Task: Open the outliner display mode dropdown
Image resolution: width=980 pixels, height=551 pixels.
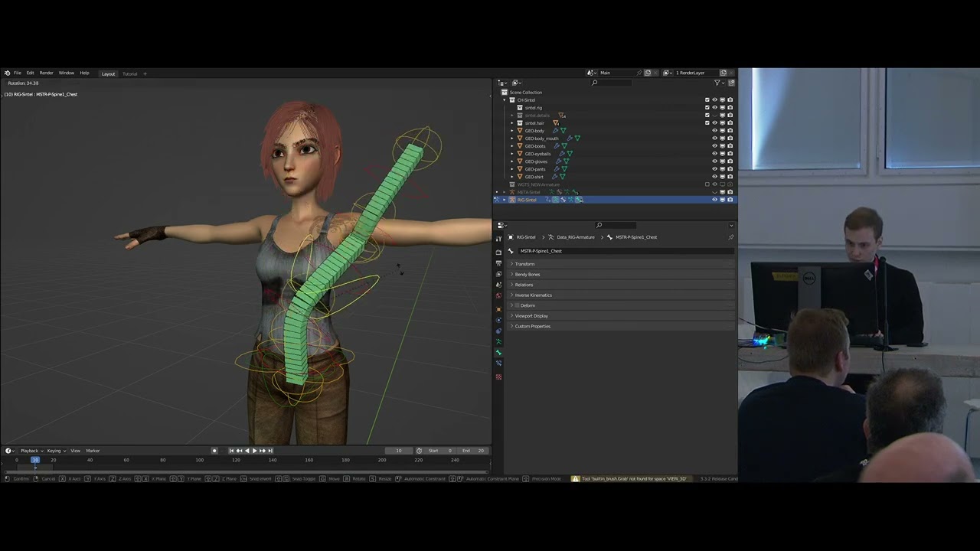Action: (x=516, y=83)
